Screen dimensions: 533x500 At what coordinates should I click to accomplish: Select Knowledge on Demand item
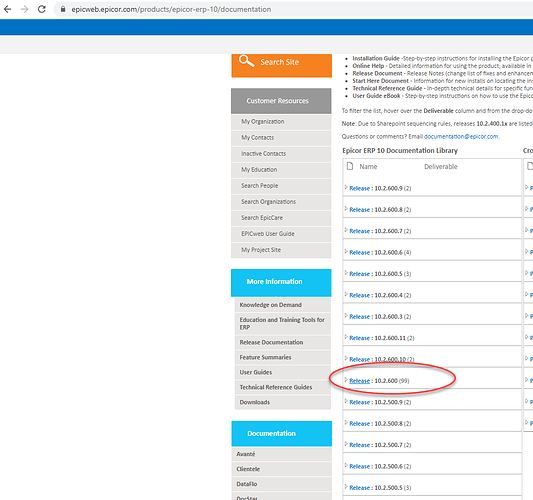(283, 305)
